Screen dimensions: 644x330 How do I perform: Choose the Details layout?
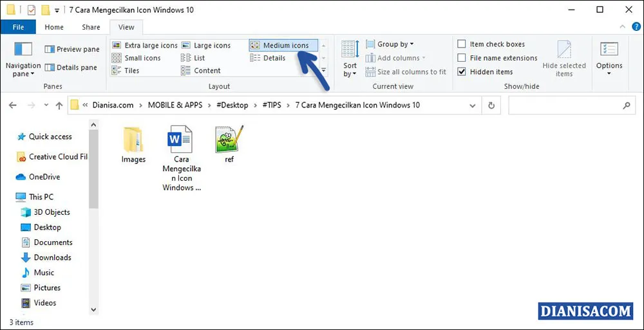(x=268, y=59)
